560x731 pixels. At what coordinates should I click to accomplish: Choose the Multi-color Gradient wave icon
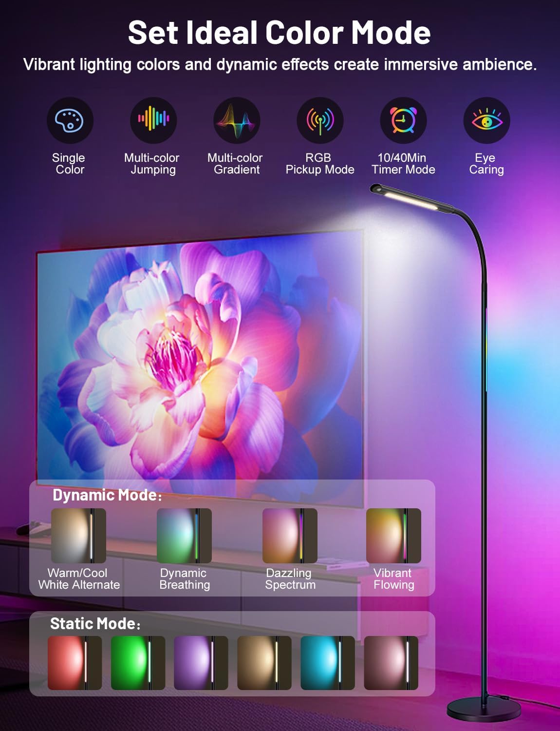237,120
